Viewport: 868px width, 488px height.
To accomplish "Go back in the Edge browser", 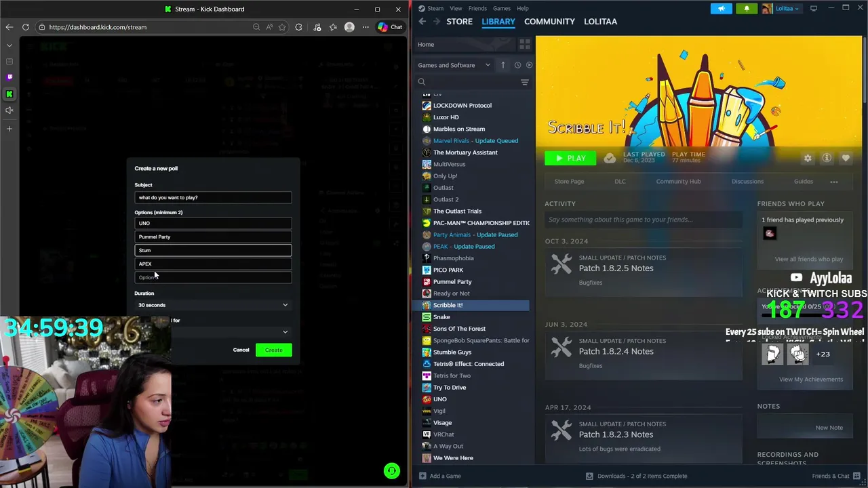I will tap(9, 27).
